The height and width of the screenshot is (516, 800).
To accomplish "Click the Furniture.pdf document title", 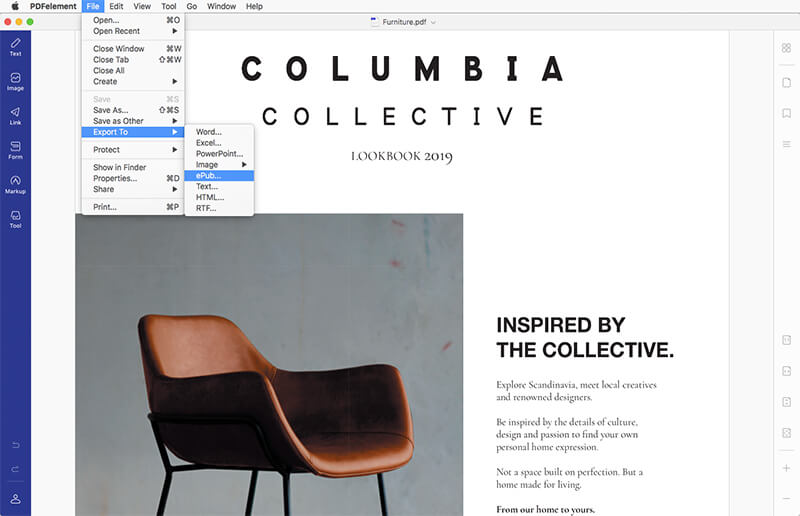I will (404, 22).
